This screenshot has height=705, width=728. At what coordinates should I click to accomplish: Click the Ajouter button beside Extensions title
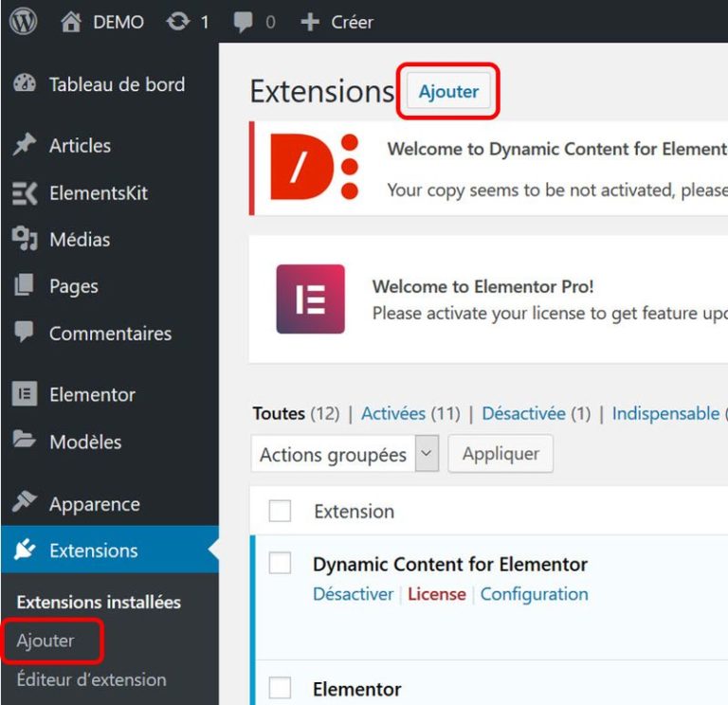[x=448, y=91]
